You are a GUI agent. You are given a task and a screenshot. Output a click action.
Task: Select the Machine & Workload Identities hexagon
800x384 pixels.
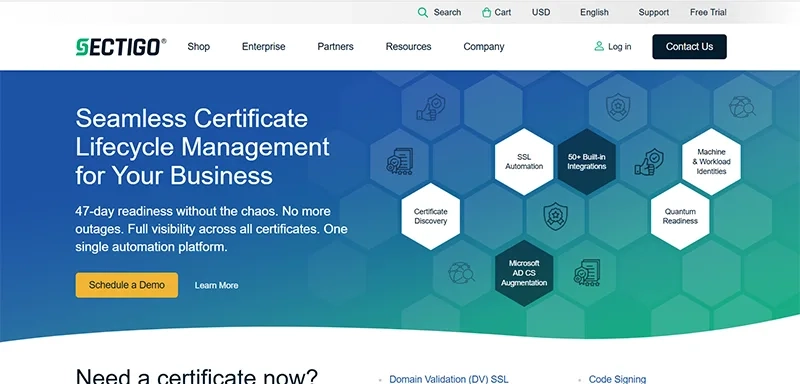(x=711, y=162)
